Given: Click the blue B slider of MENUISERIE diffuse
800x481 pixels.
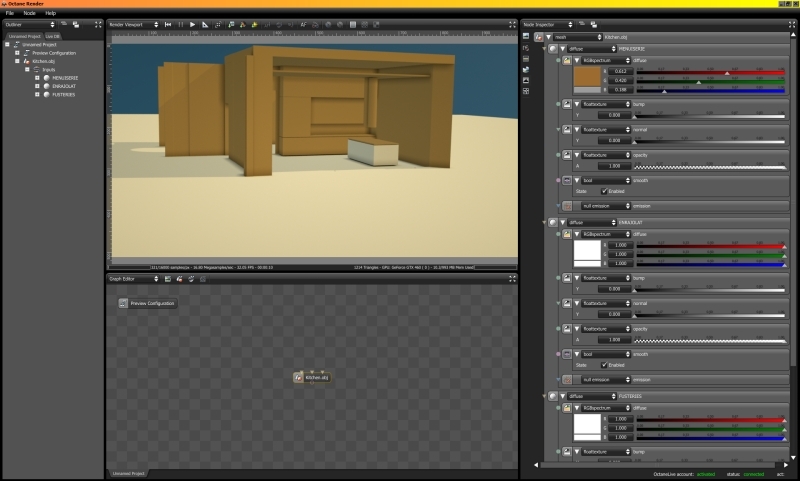Looking at the screenshot, I should pyautogui.click(x=710, y=90).
